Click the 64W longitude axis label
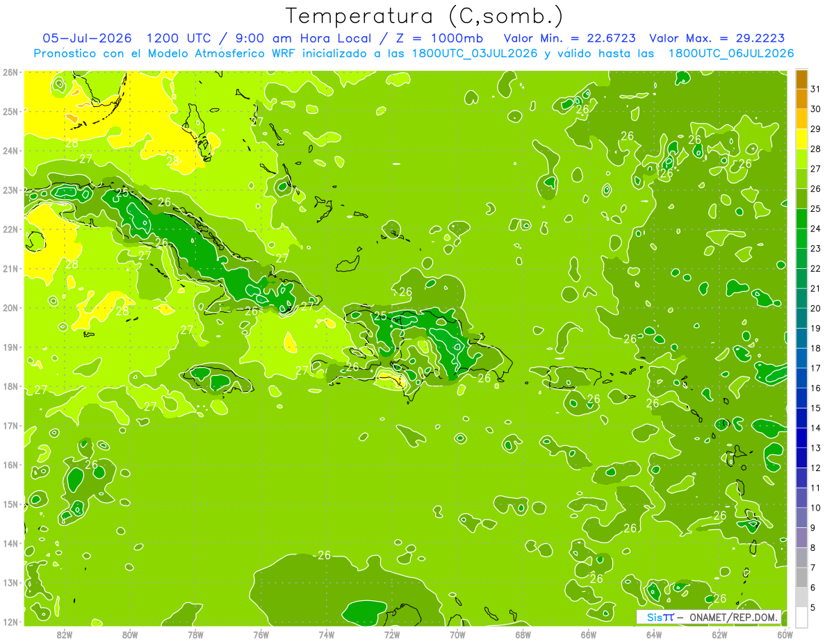834x644 pixels. 653,634
